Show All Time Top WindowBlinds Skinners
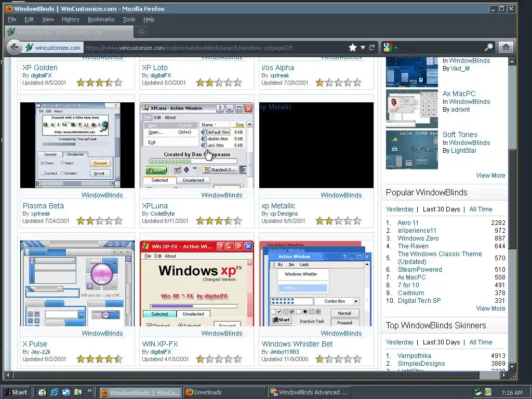Screen dimensions: 532x399 tap(481, 342)
